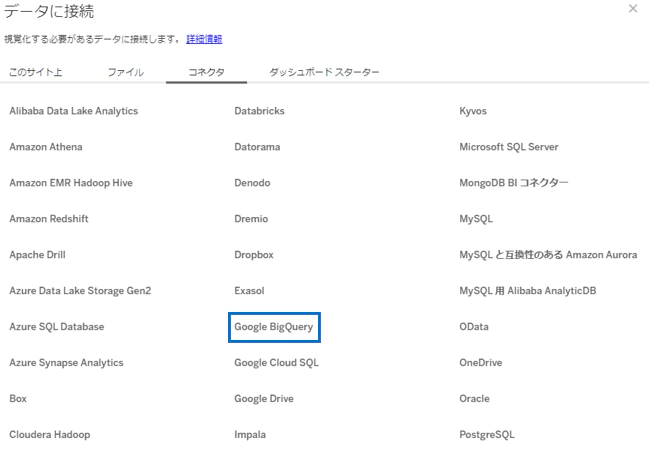The width and height of the screenshot is (649, 450).
Task: Choose the Google Drive connector
Action: 264,399
